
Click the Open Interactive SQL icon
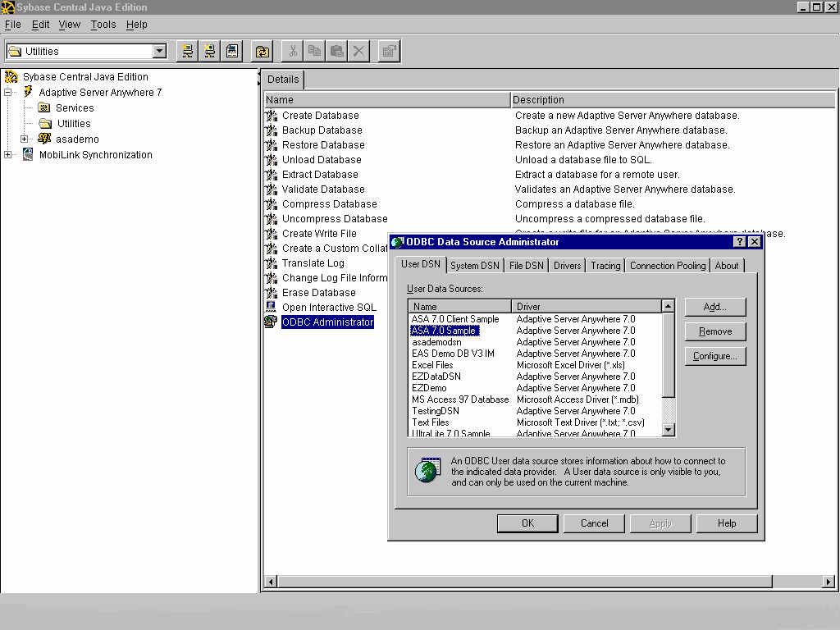coord(272,307)
